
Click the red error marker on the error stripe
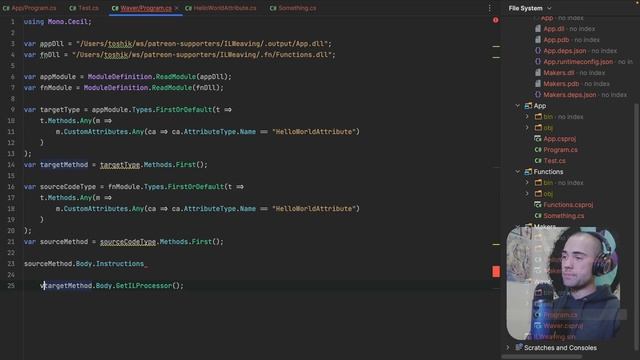[x=496, y=271]
